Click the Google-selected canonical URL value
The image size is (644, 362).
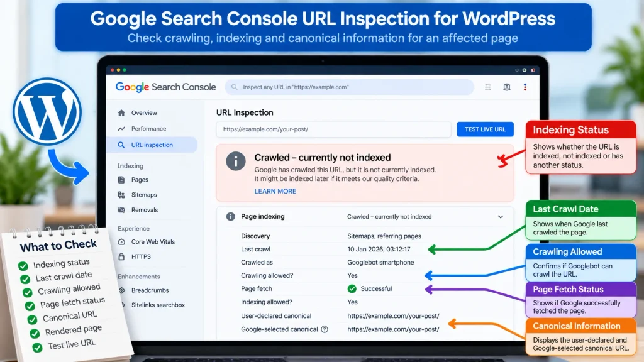click(x=393, y=329)
